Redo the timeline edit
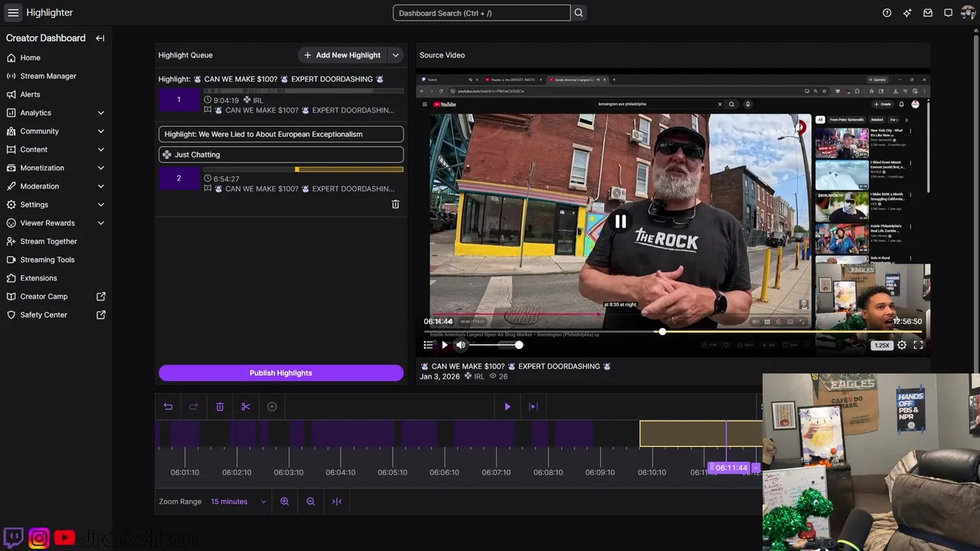This screenshot has height=551, width=980. pos(194,406)
